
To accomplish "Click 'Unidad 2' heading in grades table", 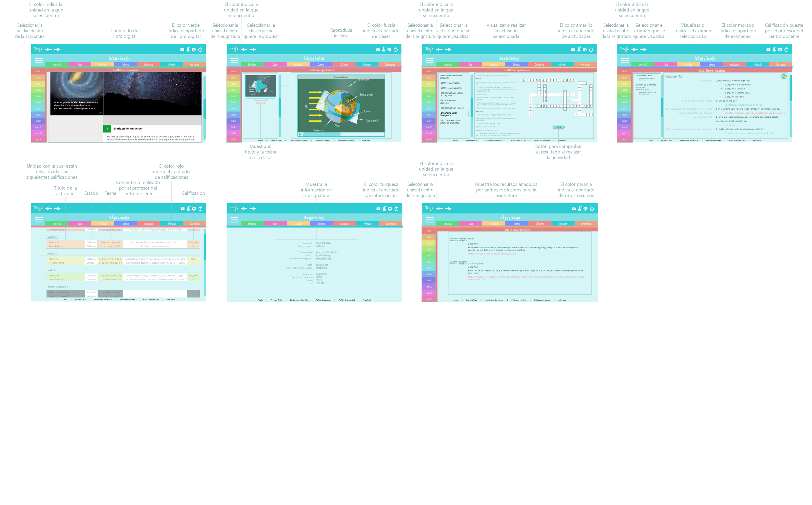I will [x=51, y=237].
